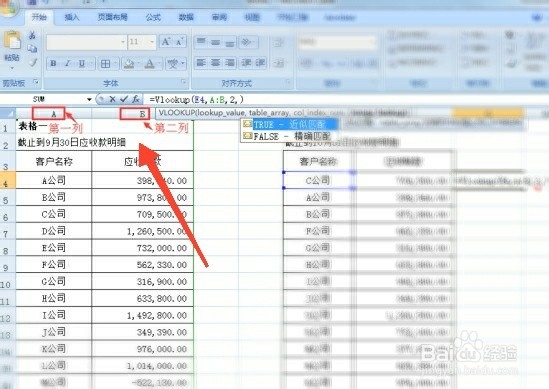This screenshot has width=549, height=389.
Task: Click 截止到9月30日应收款明细 title cell
Action: [x=72, y=142]
